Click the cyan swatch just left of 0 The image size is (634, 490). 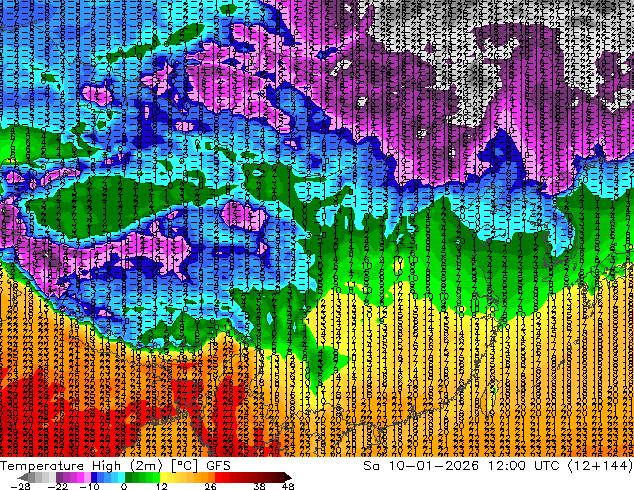(x=121, y=477)
